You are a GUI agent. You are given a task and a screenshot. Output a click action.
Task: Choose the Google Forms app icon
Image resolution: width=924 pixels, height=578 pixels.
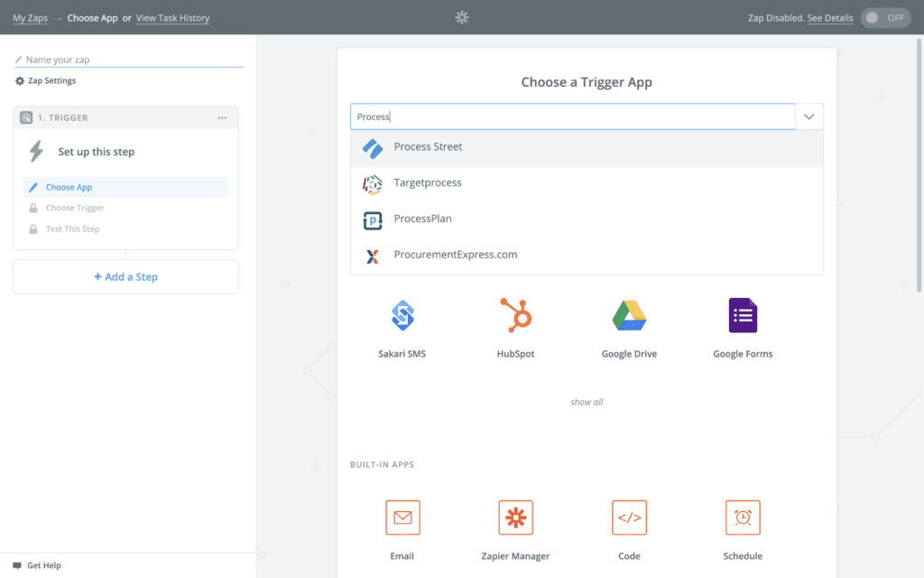point(743,315)
